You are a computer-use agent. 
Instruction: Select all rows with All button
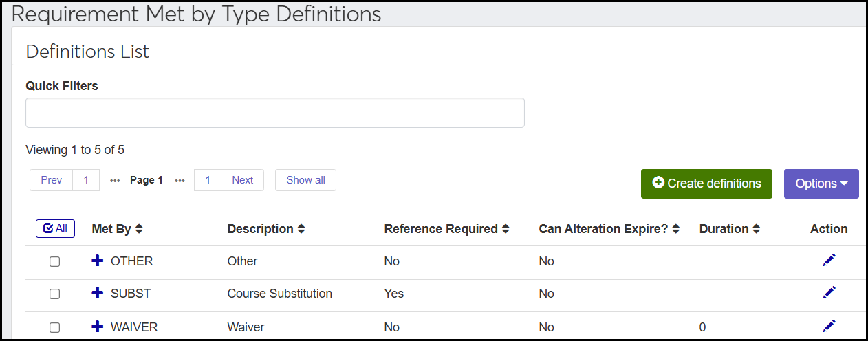point(55,228)
